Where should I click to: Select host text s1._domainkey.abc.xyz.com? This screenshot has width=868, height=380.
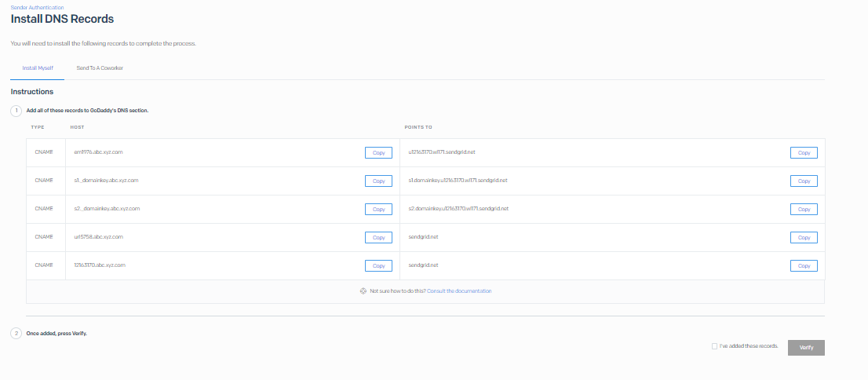[106, 180]
